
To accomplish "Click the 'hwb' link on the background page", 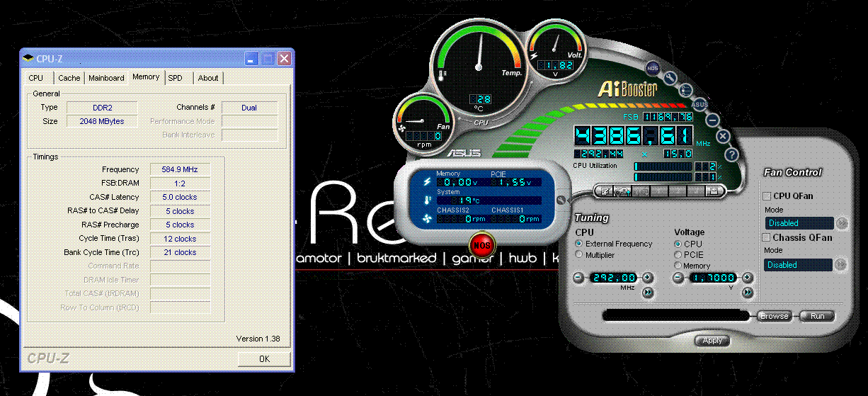I will click(522, 258).
